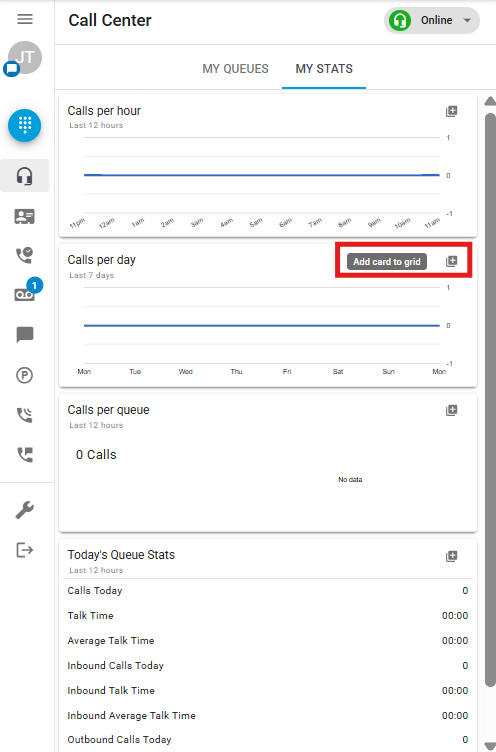Select the headset Call Center icon
This screenshot has height=752, width=496.
[24, 176]
